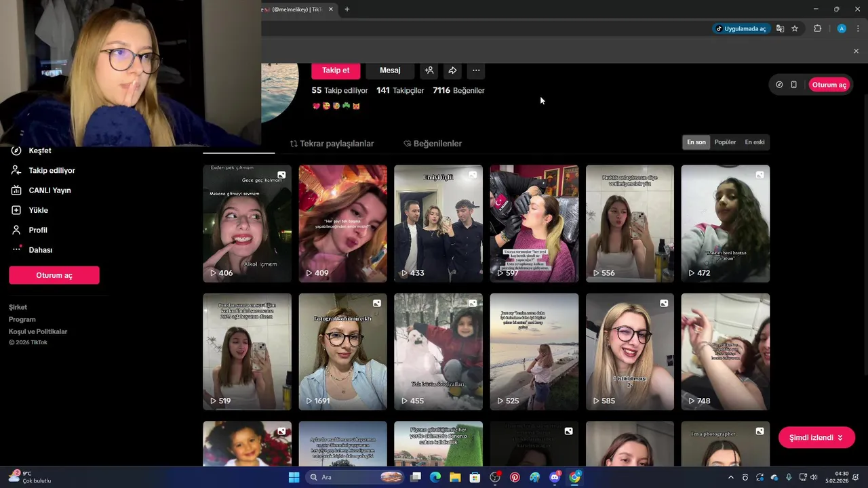Screen dimensions: 868x488
Task: Open Discord from the taskbar
Action: click(x=554, y=477)
